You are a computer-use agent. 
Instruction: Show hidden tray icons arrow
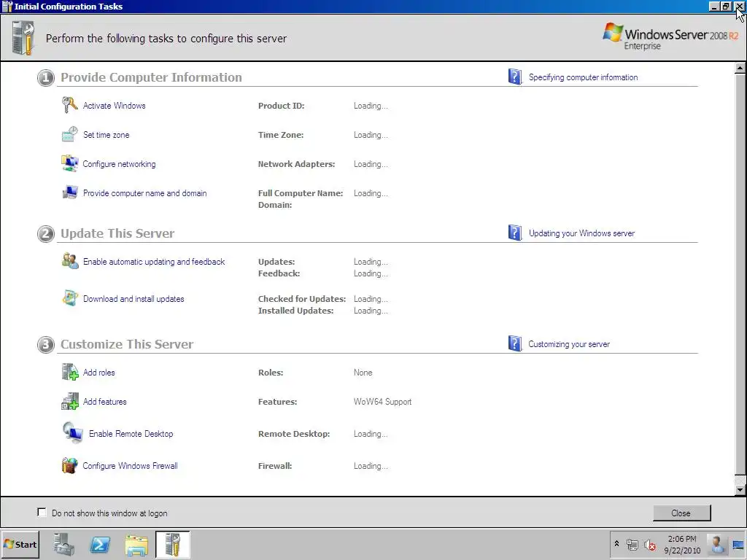(x=616, y=543)
